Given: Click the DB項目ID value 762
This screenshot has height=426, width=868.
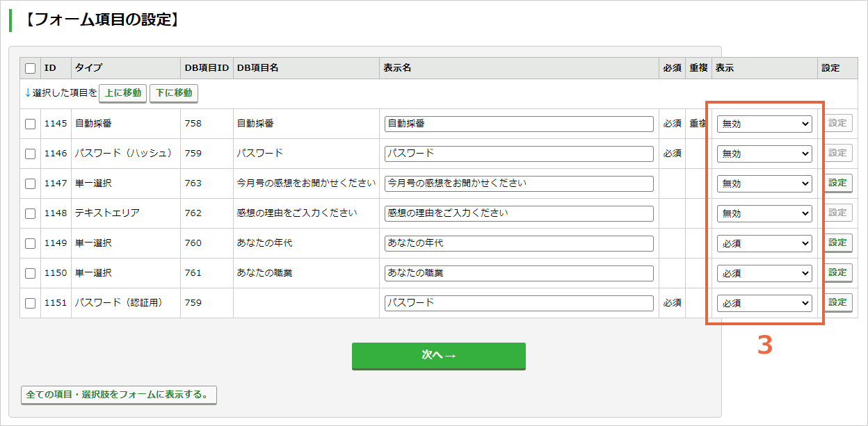Looking at the screenshot, I should [x=193, y=213].
